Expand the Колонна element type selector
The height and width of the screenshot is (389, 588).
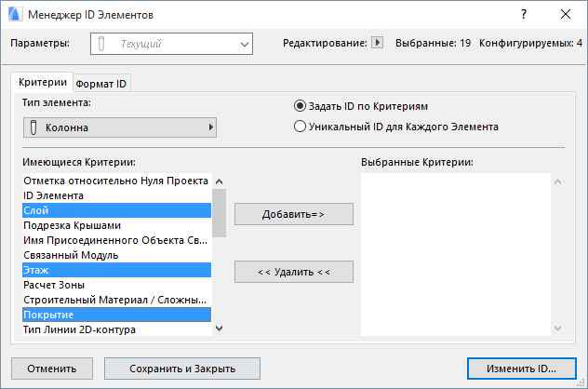[119, 127]
